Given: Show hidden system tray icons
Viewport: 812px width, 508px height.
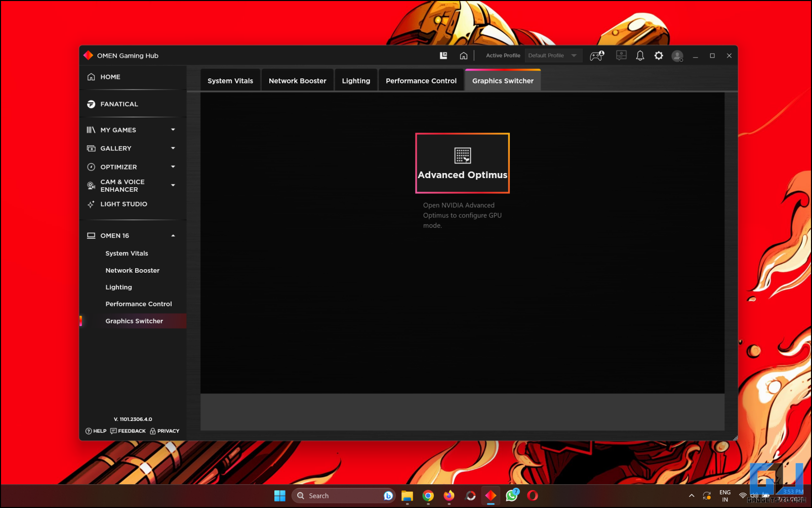Looking at the screenshot, I should coord(692,496).
